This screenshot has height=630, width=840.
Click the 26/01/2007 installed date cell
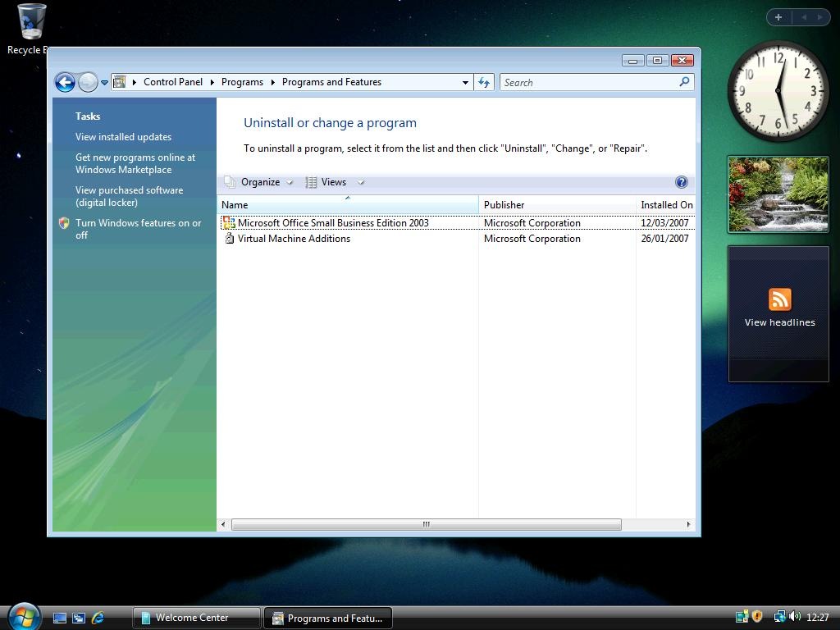point(664,239)
